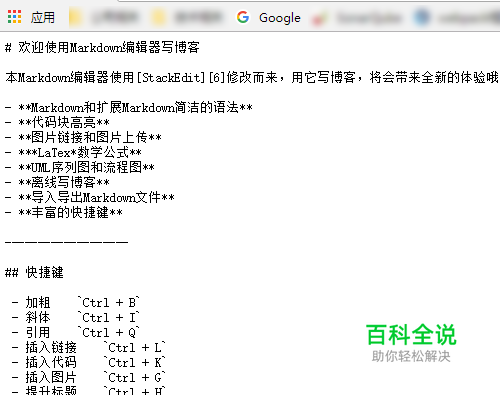Image resolution: width=500 pixels, height=395 pixels.
Task: Click the 引用 shortcut entry
Action: [x=38, y=333]
